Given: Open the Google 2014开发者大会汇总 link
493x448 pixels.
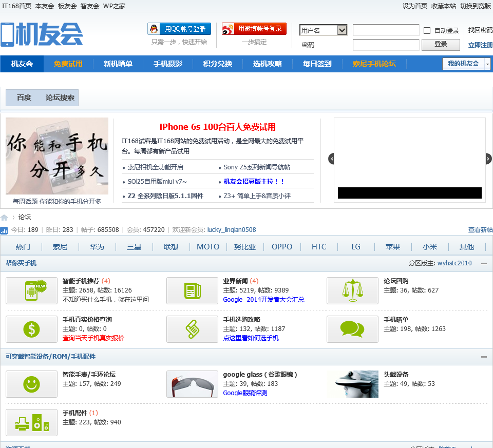Looking at the screenshot, I should point(264,300).
